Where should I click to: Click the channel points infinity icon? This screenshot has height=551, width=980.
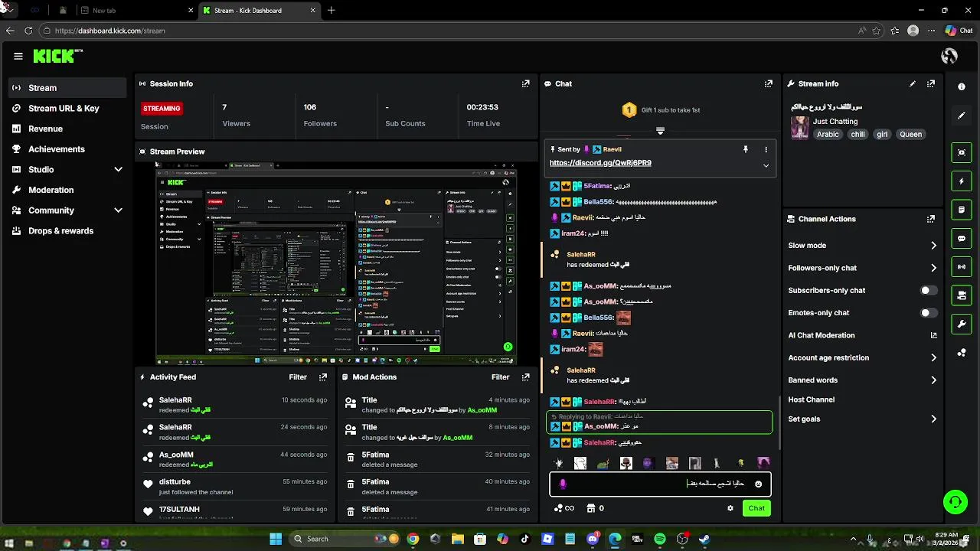tap(563, 508)
